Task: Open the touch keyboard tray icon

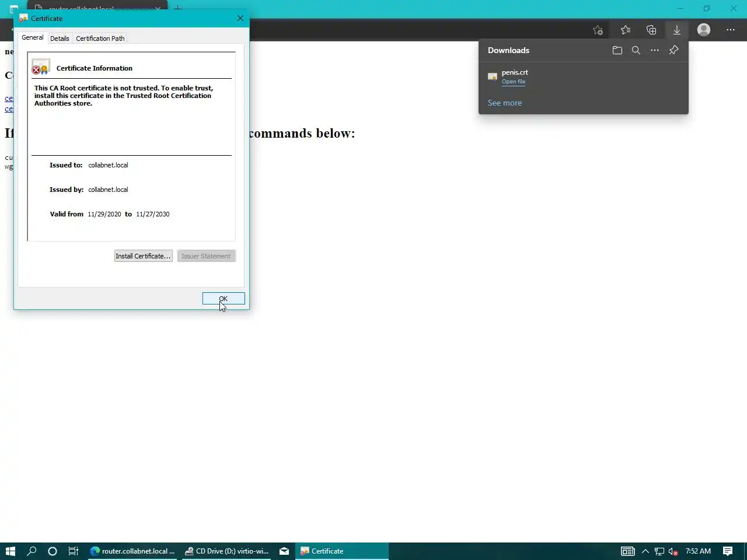Action: (x=628, y=551)
